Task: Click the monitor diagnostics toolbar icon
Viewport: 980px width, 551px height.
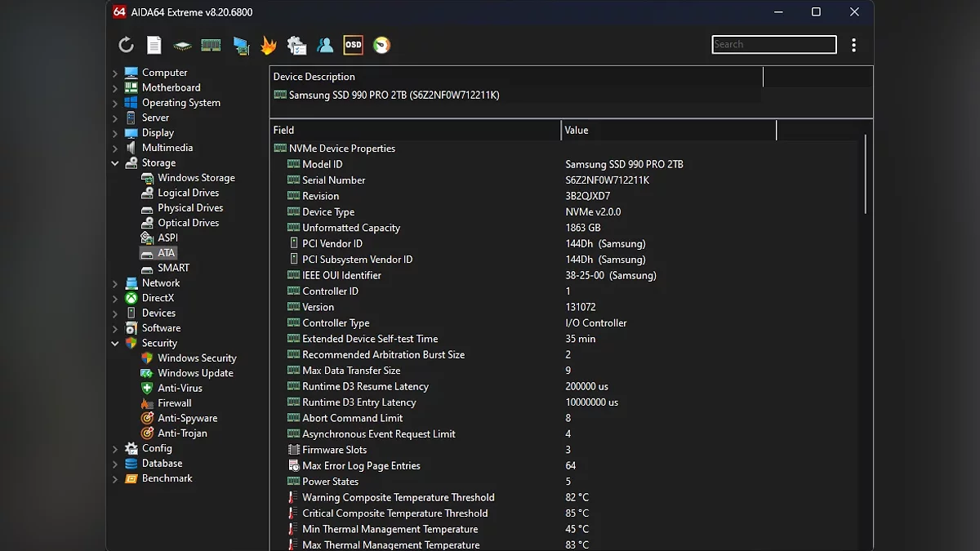Action: (x=240, y=45)
